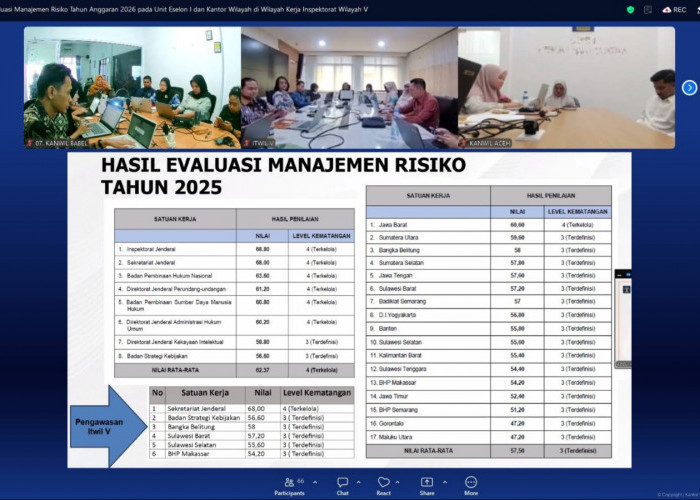
Task: Click the No column header in bottom table
Action: [157, 393]
